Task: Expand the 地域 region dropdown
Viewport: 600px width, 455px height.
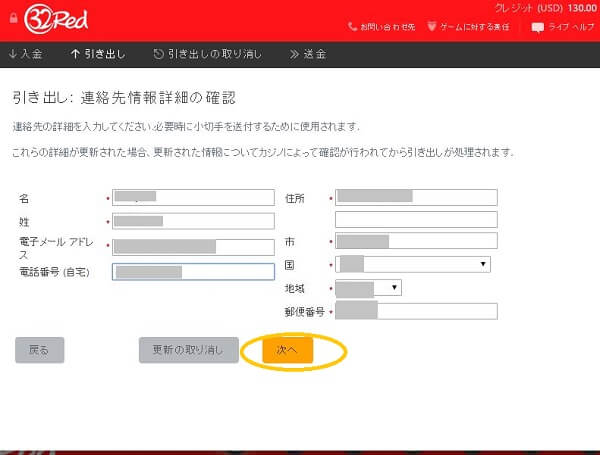Action: coord(368,288)
